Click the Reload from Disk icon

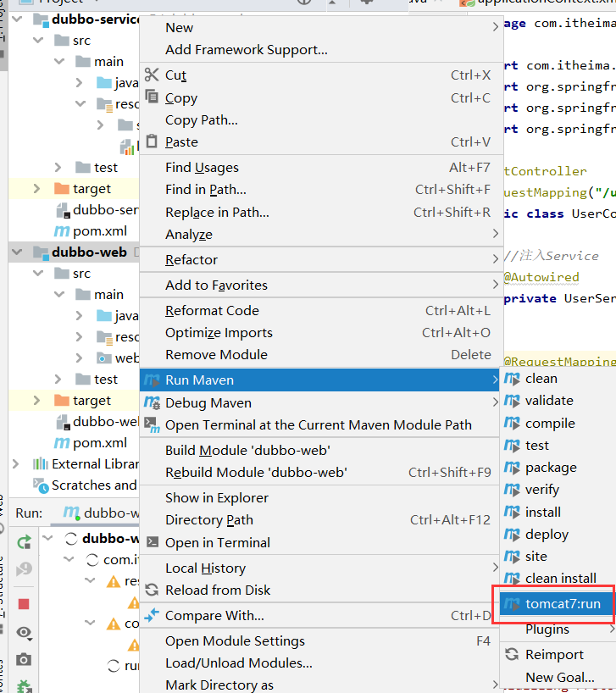[152, 590]
